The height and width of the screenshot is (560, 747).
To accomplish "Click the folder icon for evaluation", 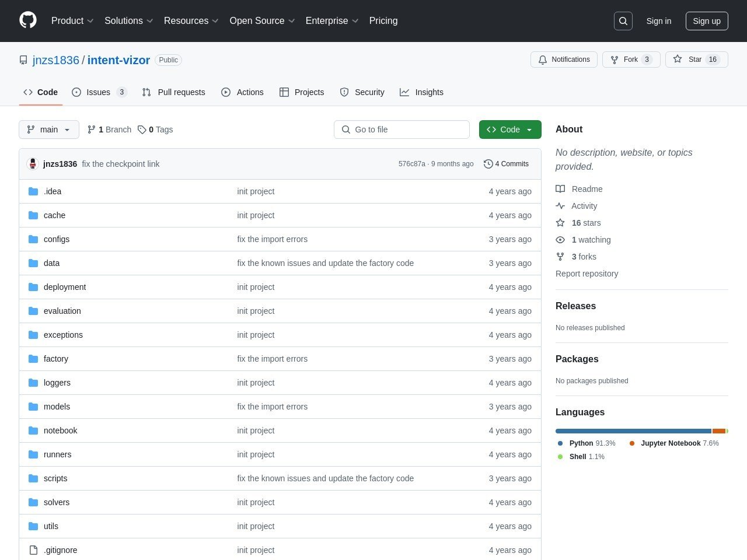I will coord(33,311).
